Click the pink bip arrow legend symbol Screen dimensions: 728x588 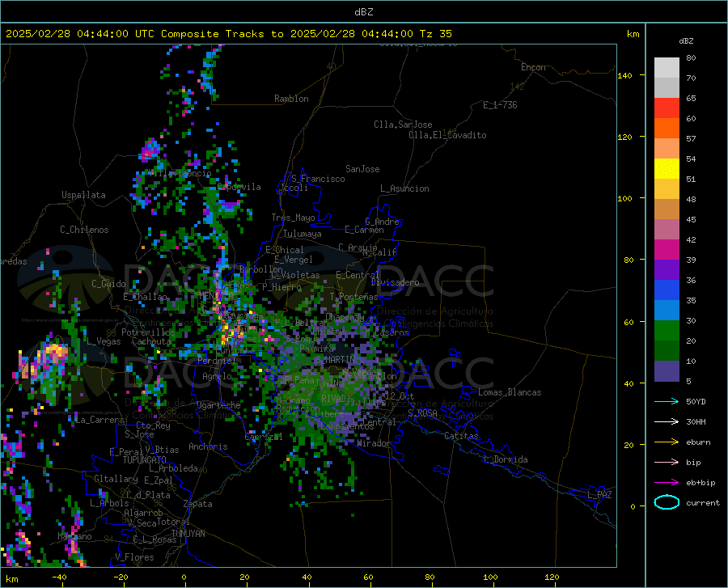pyautogui.click(x=667, y=463)
